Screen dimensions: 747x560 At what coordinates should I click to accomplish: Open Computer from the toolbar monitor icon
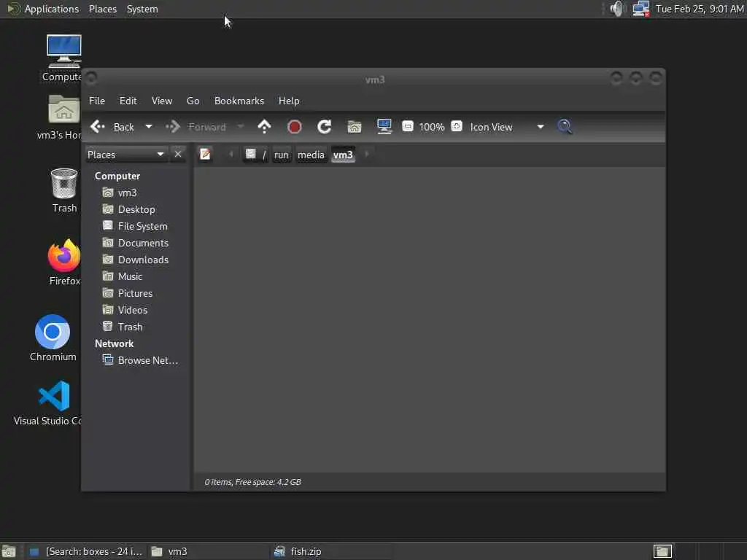(x=384, y=127)
